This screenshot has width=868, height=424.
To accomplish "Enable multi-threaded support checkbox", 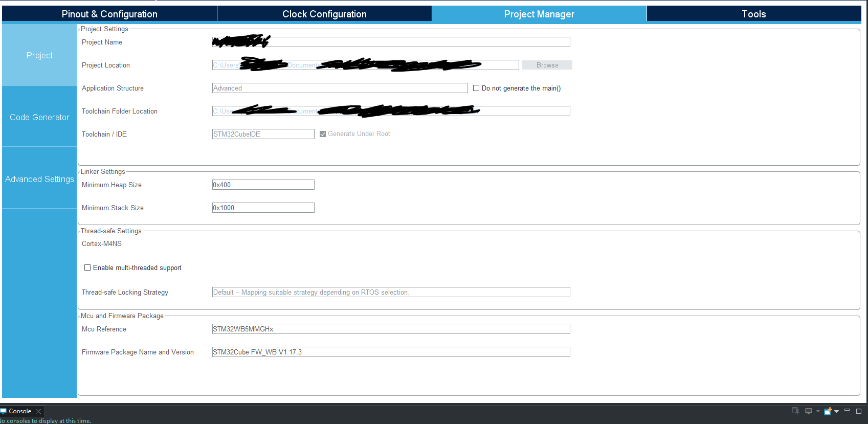I will pyautogui.click(x=87, y=267).
